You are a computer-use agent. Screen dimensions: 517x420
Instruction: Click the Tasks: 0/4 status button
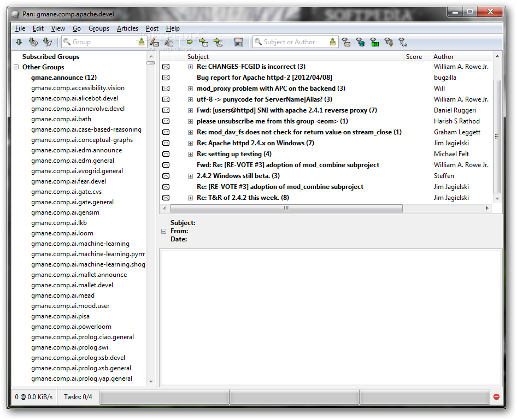(78, 397)
